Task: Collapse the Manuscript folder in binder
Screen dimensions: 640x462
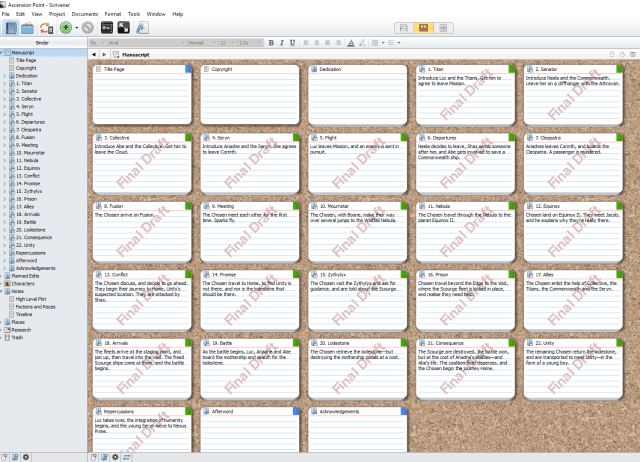Action: pyautogui.click(x=3, y=53)
